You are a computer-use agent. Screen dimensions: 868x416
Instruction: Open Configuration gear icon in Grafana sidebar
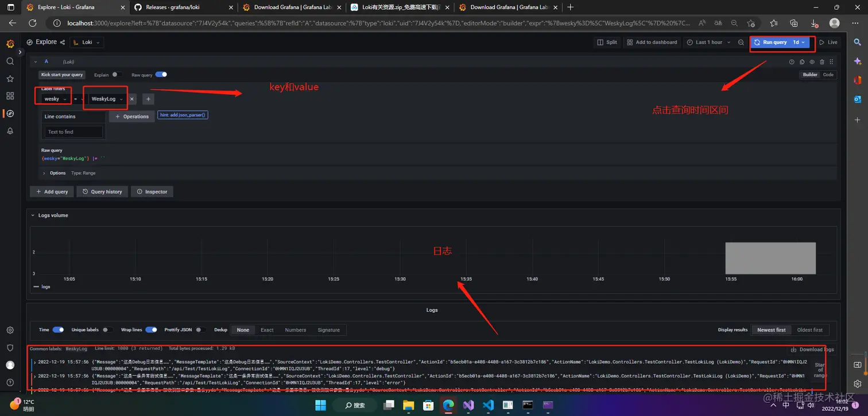coord(10,330)
